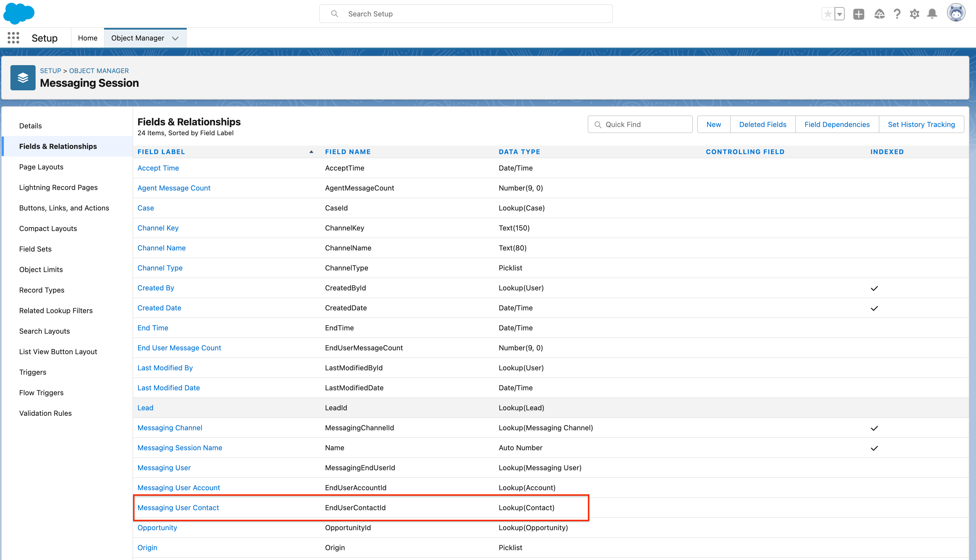Open the Trailhead guidance icon
The image size is (976, 560).
[879, 14]
